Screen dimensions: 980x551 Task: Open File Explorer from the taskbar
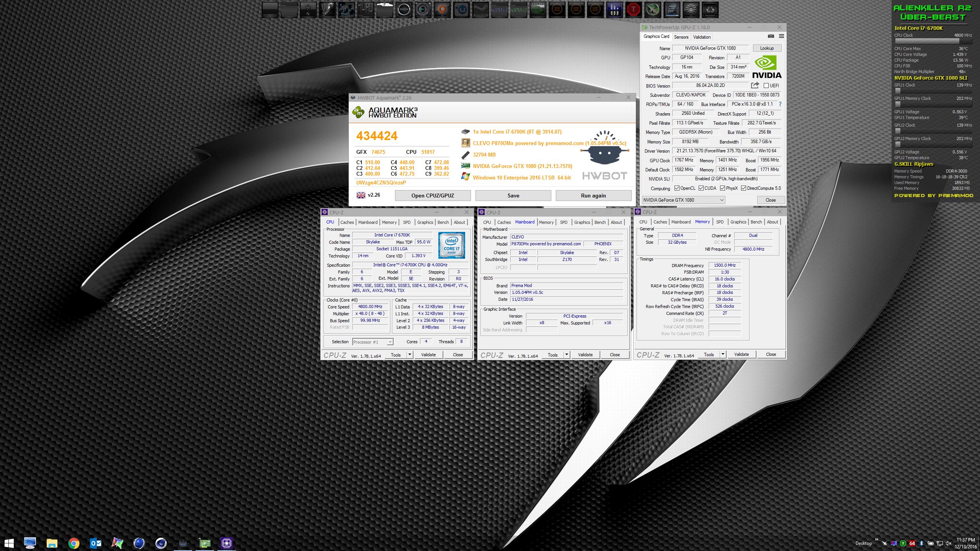(52, 543)
